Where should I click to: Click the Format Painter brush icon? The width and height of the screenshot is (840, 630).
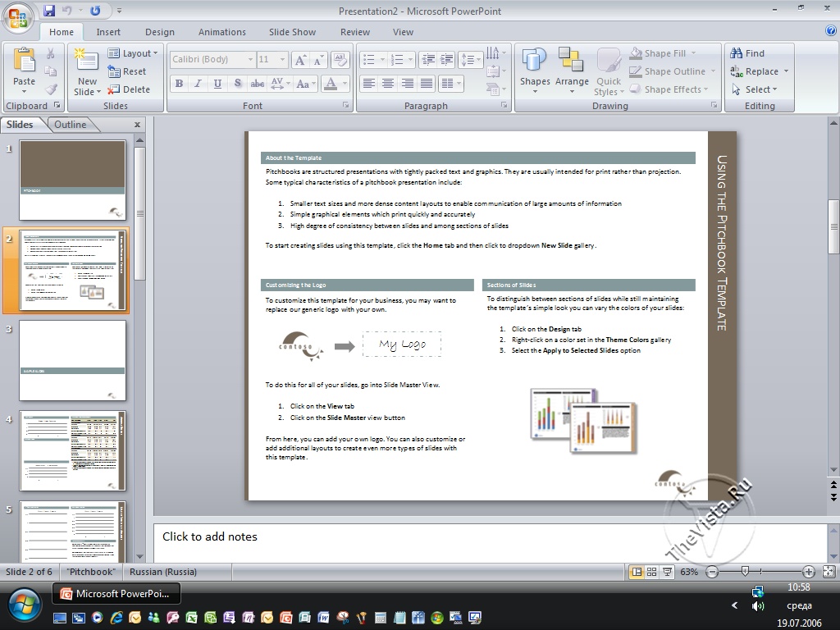point(51,89)
